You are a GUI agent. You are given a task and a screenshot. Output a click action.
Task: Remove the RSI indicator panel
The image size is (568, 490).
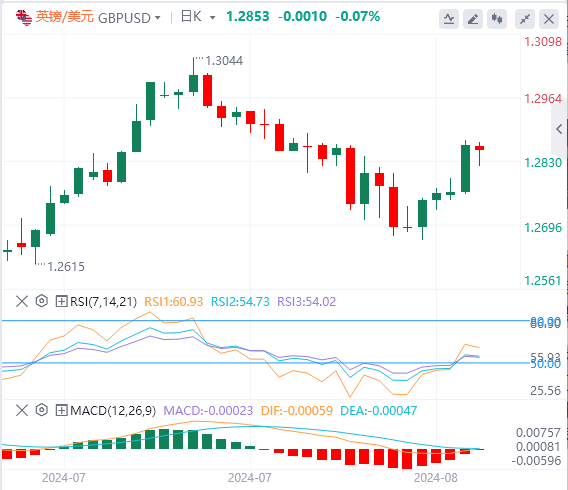22,301
